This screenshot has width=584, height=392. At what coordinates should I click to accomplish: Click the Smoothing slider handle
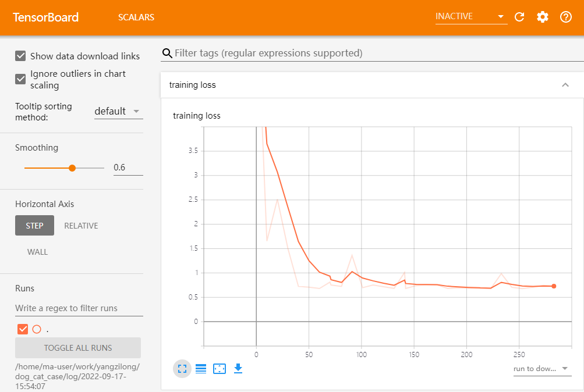[x=72, y=168]
